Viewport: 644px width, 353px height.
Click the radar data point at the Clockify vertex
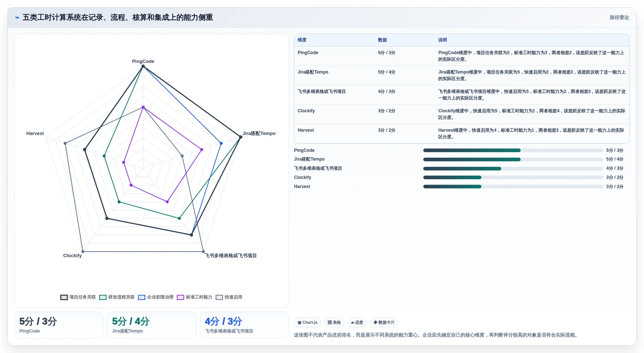83,251
